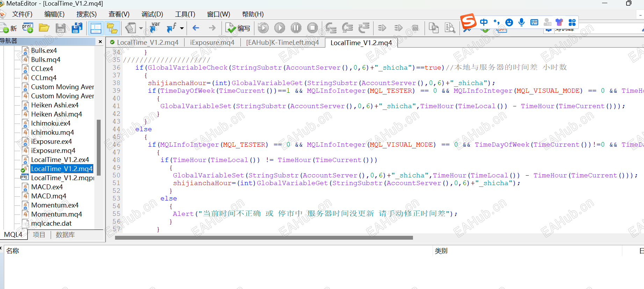Create a new project from the toolbar
Image resolution: width=644 pixels, height=289 pixels.
[x=28, y=28]
